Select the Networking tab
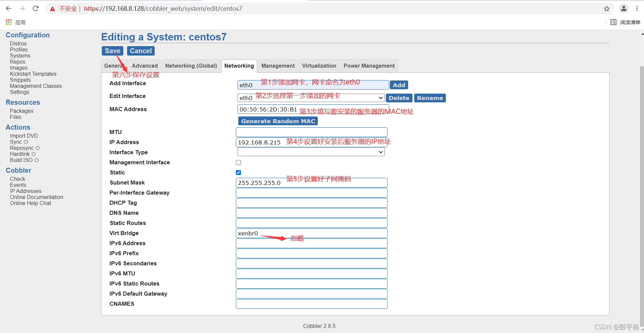The width and height of the screenshot is (644, 333). point(239,66)
